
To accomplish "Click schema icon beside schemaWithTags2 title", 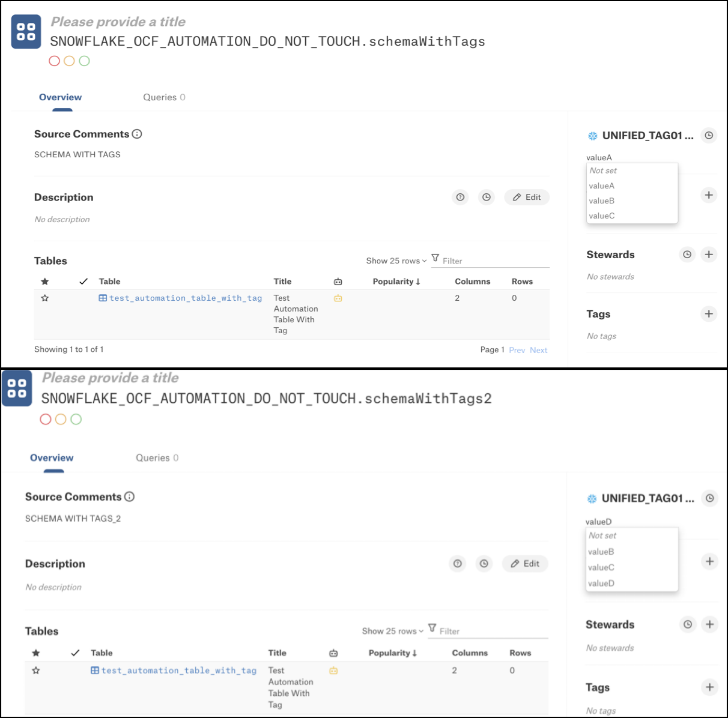I will [x=17, y=388].
